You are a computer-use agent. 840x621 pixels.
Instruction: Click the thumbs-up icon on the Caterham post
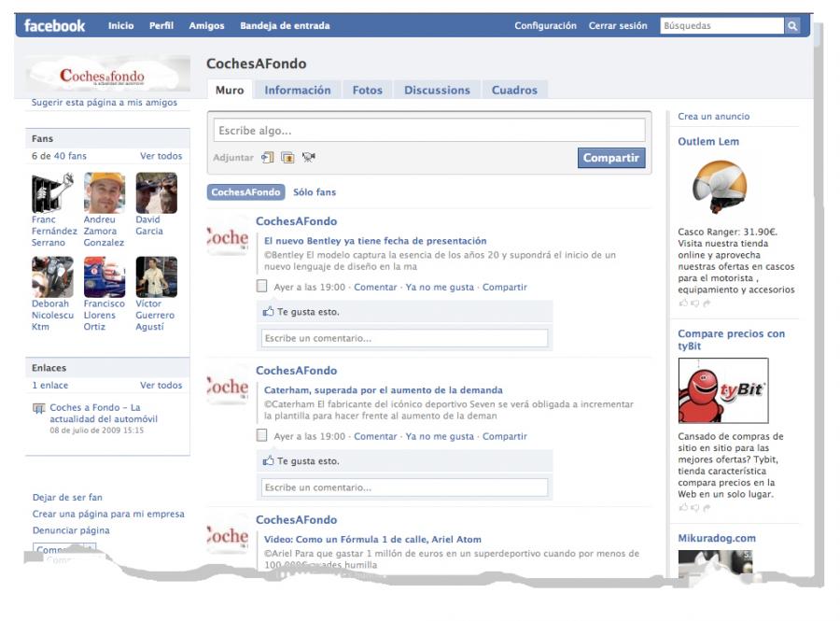pos(269,461)
